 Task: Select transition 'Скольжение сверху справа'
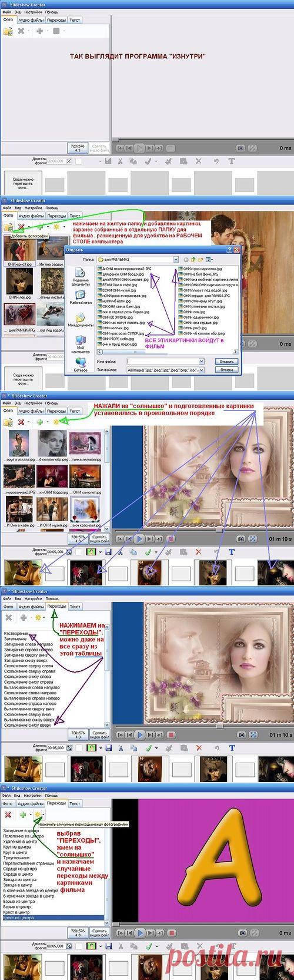(x=29, y=670)
